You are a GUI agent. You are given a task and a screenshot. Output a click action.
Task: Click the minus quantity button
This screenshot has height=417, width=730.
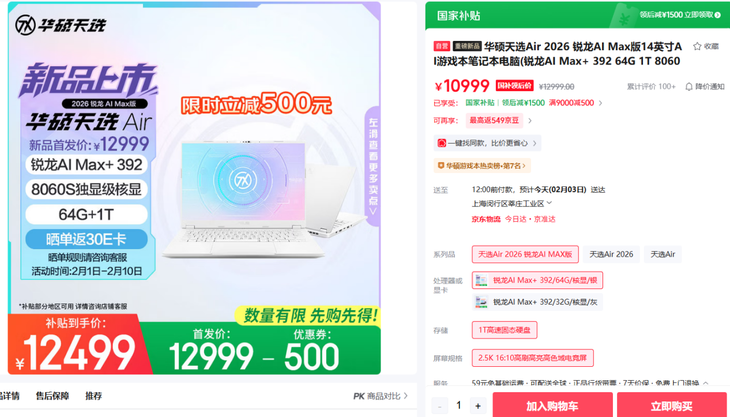(x=439, y=406)
